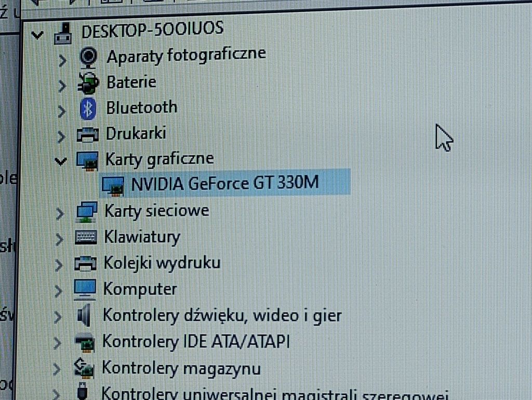Select the Kontrolery magazynu label
The width and height of the screenshot is (532, 400).
[x=181, y=368]
